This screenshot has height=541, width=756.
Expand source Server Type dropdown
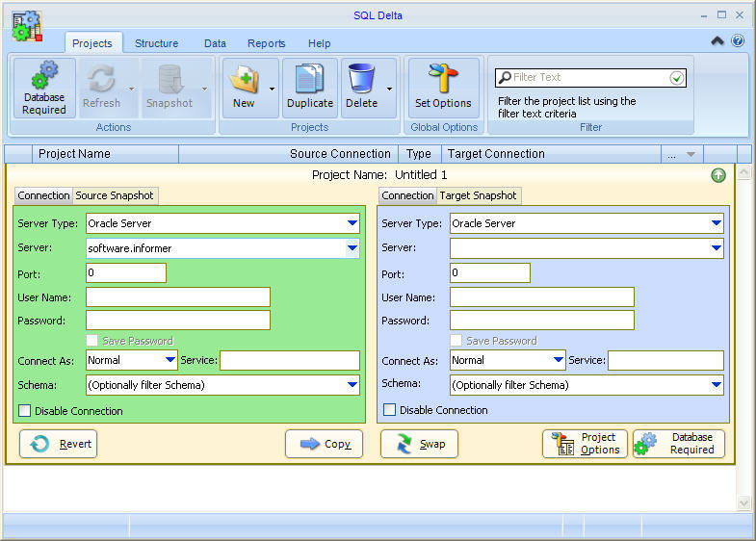tap(352, 223)
